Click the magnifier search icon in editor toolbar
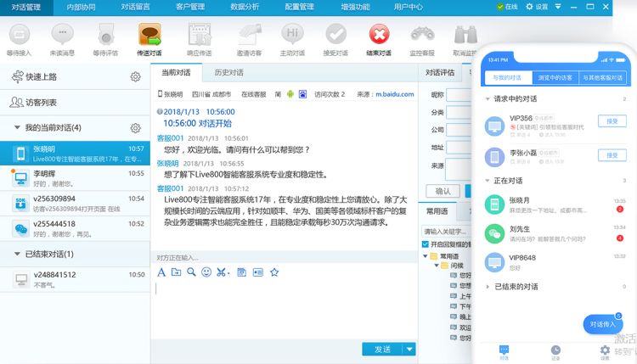The width and height of the screenshot is (637, 364). click(x=191, y=272)
